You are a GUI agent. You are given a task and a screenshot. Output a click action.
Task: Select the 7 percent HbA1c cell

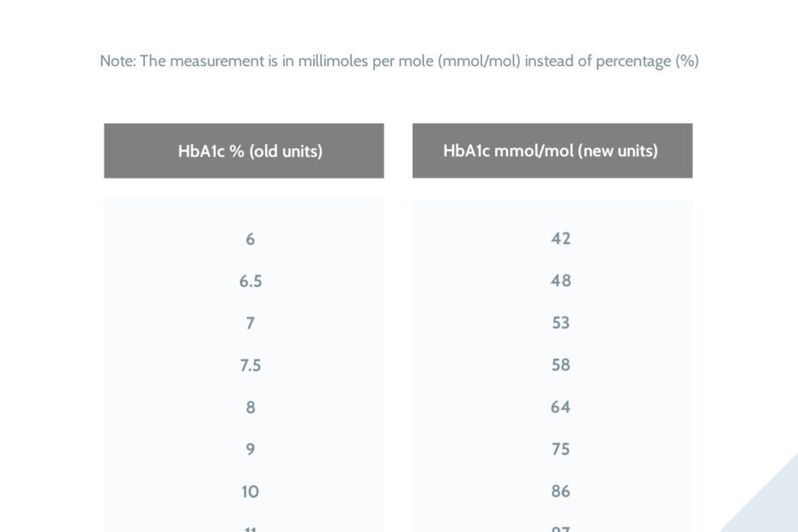pyautogui.click(x=251, y=323)
